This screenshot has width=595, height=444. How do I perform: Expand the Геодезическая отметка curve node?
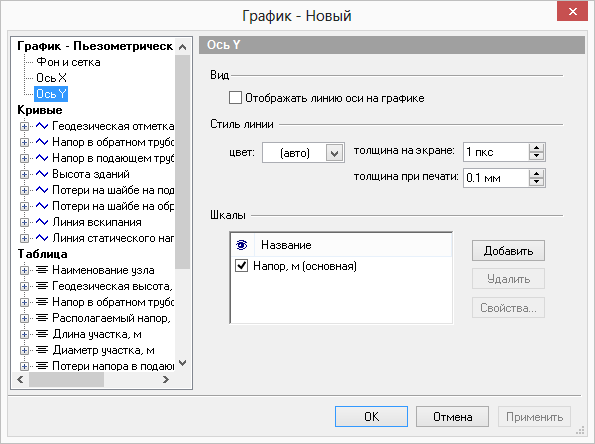coord(24,126)
